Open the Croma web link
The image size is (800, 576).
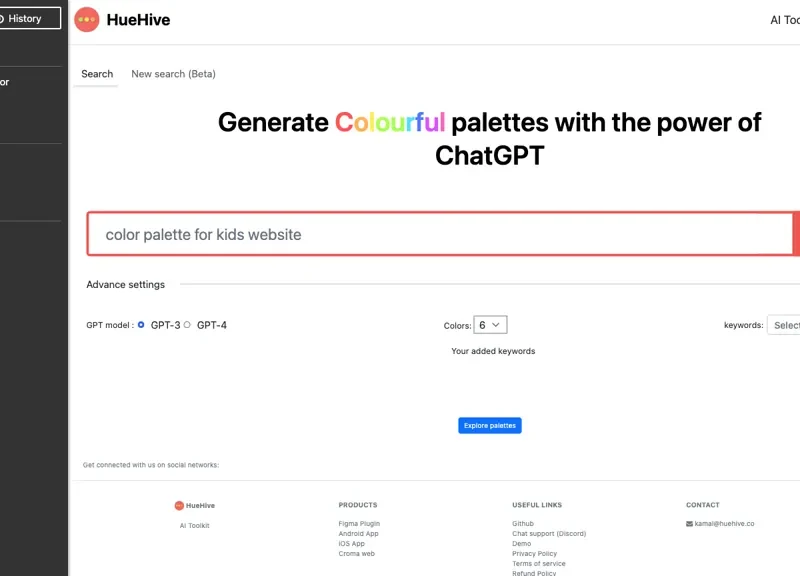pyautogui.click(x=356, y=553)
